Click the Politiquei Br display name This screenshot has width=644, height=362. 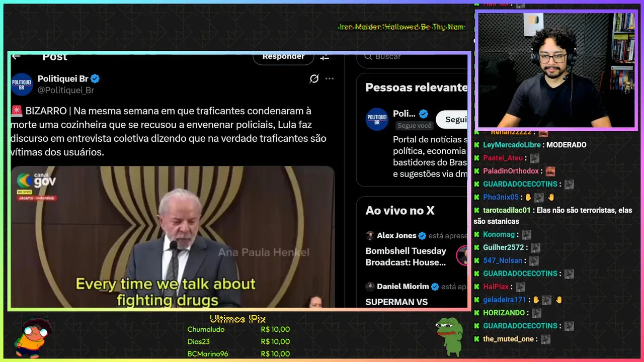(63, 78)
